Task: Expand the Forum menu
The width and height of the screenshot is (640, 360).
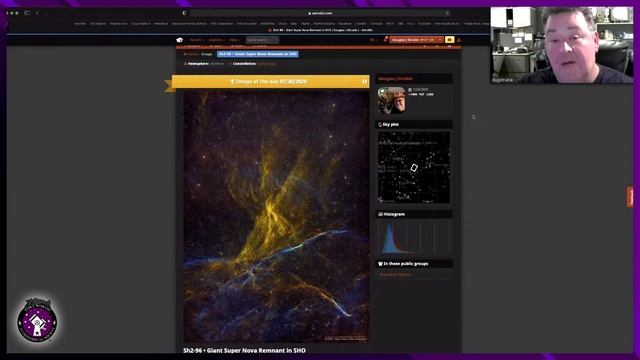Action: [x=197, y=40]
